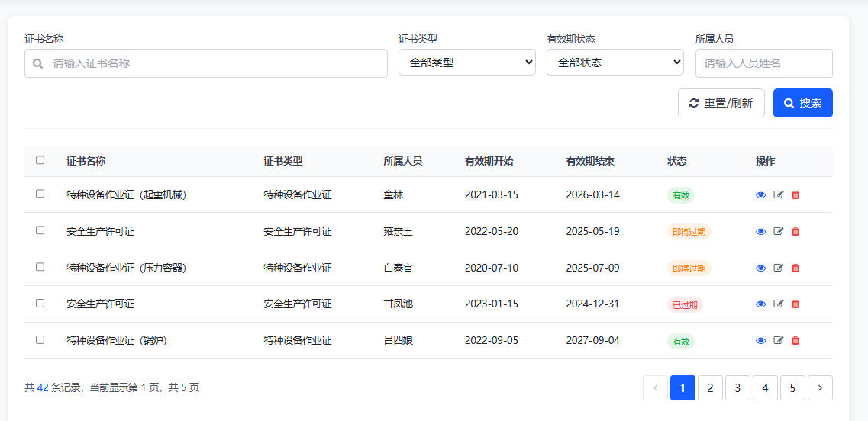Open edit for 白泰官's certificate
Viewport: 868px width, 421px height.
(778, 268)
